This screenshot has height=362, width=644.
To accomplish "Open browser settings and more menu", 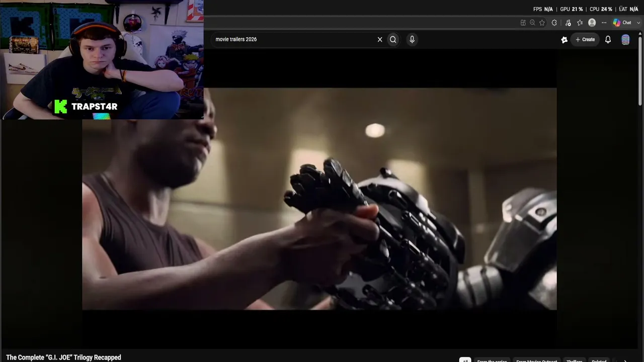I will point(604,23).
